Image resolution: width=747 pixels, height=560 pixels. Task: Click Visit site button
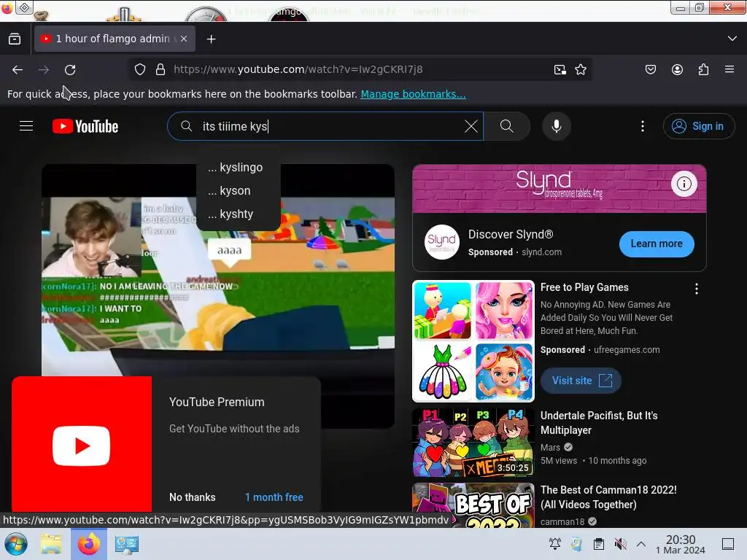(581, 381)
